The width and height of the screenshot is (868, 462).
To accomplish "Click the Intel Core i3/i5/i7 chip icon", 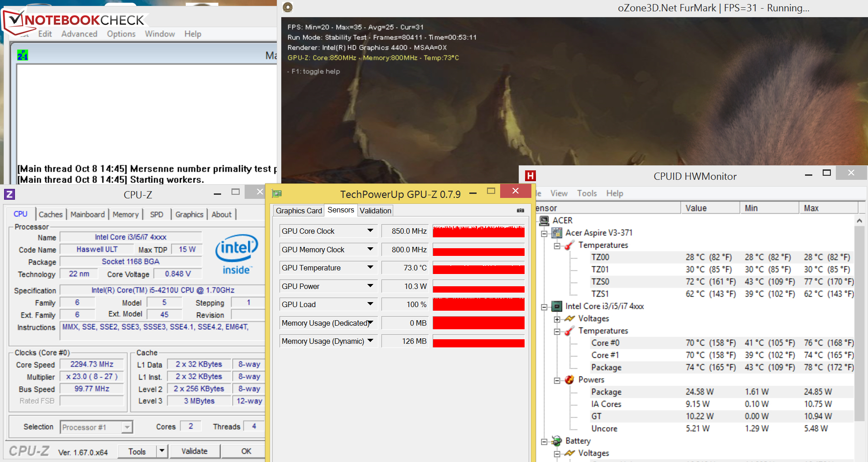I will [x=557, y=307].
